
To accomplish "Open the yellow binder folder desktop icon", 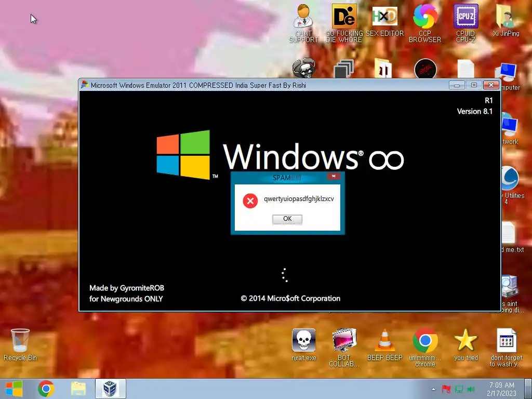I will point(383,69).
